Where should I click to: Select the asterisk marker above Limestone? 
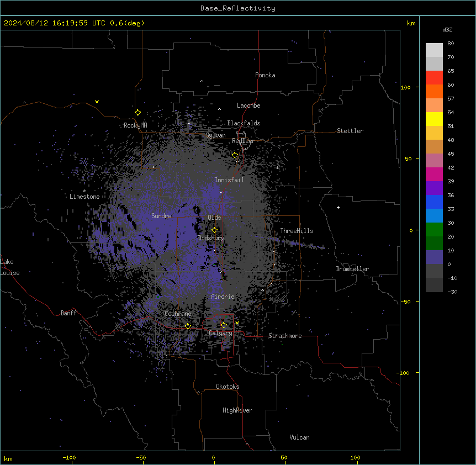pos(84,191)
